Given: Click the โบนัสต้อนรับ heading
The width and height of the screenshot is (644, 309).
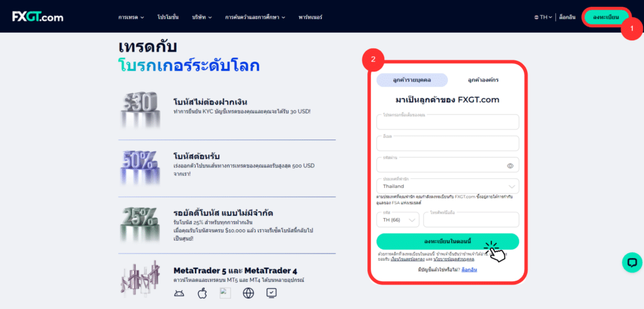Looking at the screenshot, I should 197,156.
